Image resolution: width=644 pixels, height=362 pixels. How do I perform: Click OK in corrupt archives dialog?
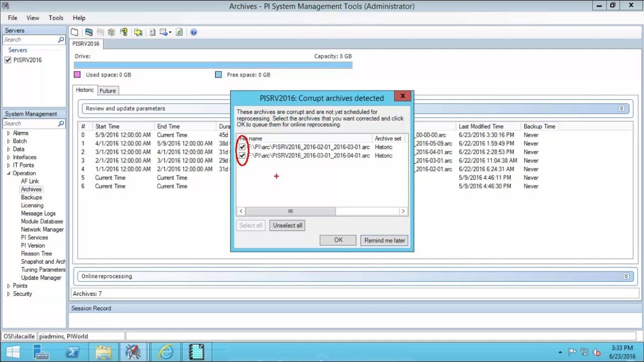pyautogui.click(x=338, y=240)
